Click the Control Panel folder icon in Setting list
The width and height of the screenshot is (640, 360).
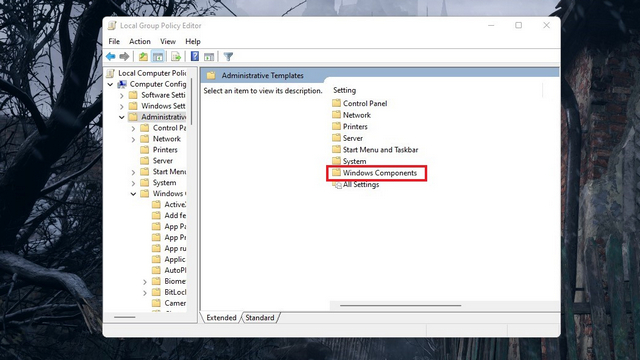click(x=336, y=103)
